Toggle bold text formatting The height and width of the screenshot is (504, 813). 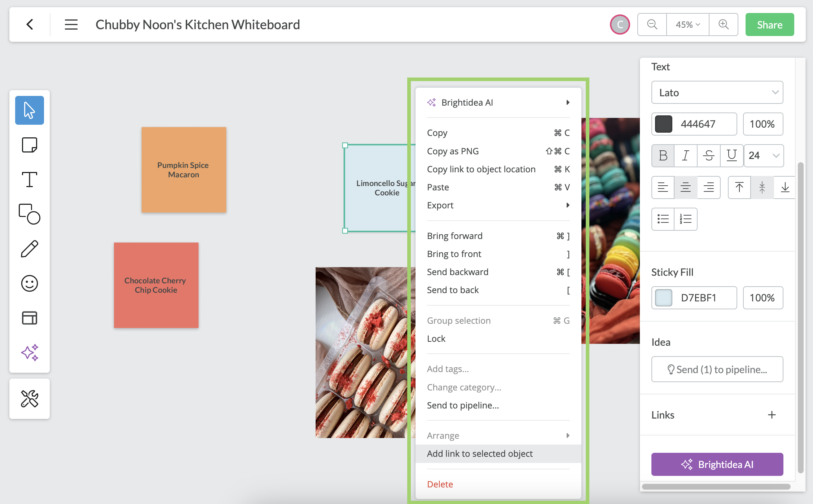click(663, 156)
